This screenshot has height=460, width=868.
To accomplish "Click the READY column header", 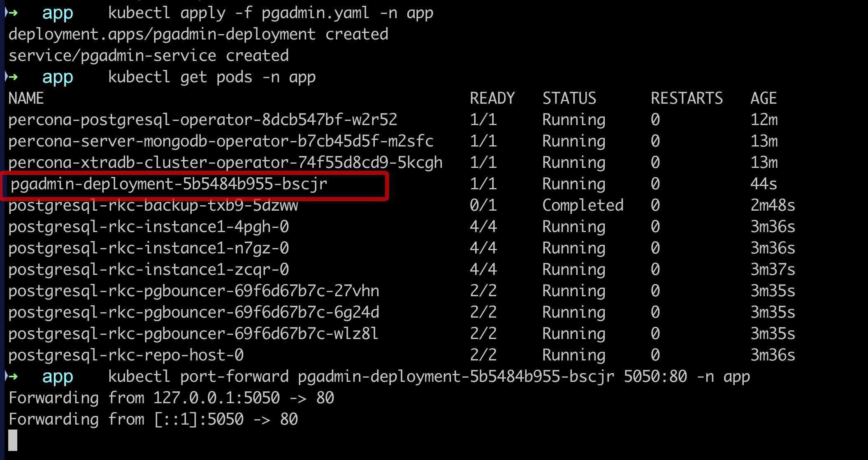I will (492, 98).
